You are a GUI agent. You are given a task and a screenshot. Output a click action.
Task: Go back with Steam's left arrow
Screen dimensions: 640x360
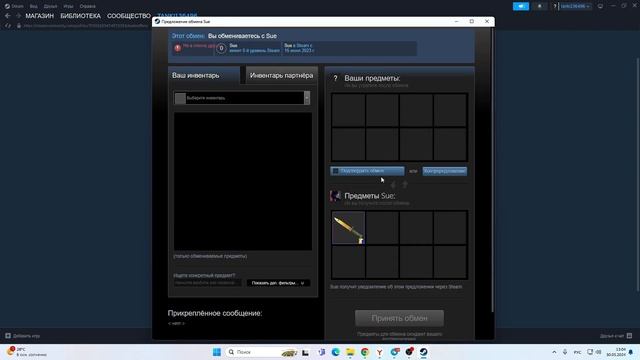tap(8, 16)
